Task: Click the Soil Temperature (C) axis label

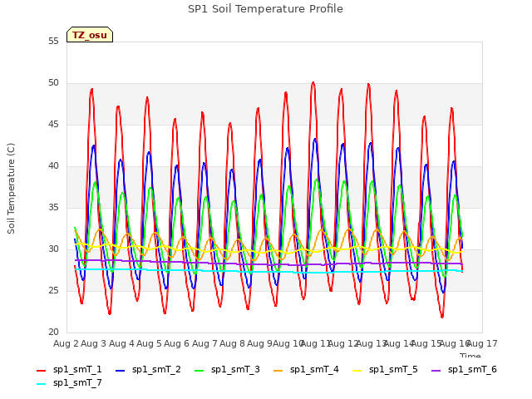Action: click(x=11, y=189)
